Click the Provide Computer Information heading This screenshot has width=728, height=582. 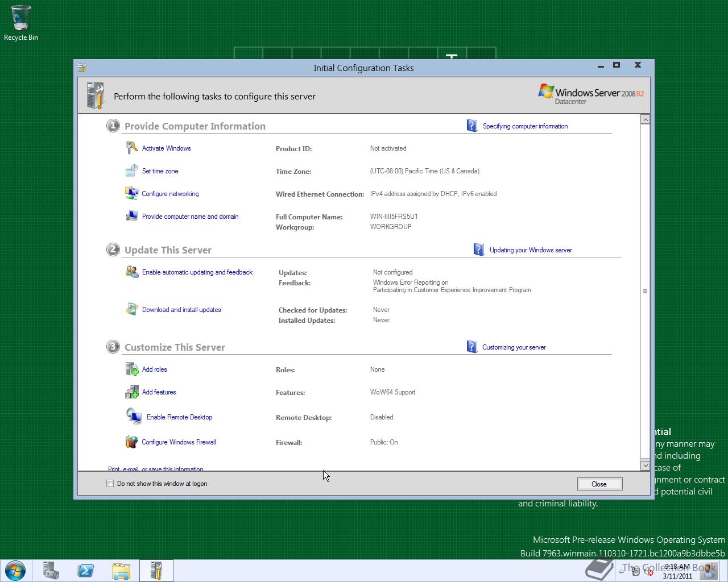coord(195,126)
